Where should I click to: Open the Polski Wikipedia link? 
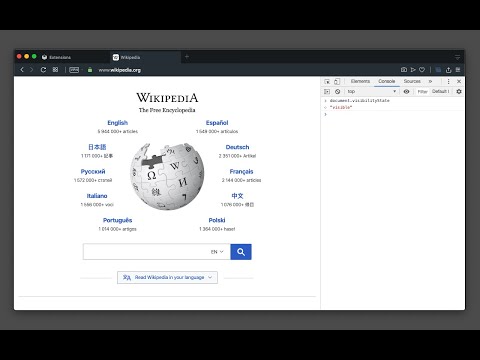(217, 220)
